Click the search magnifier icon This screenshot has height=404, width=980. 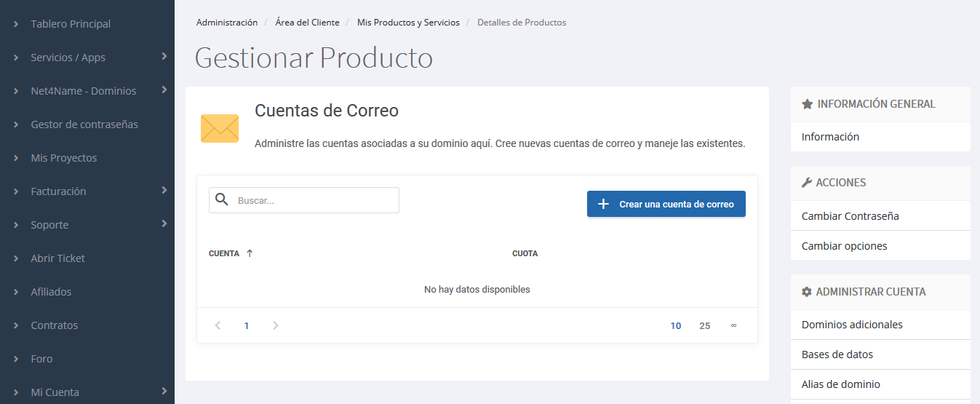click(x=222, y=200)
